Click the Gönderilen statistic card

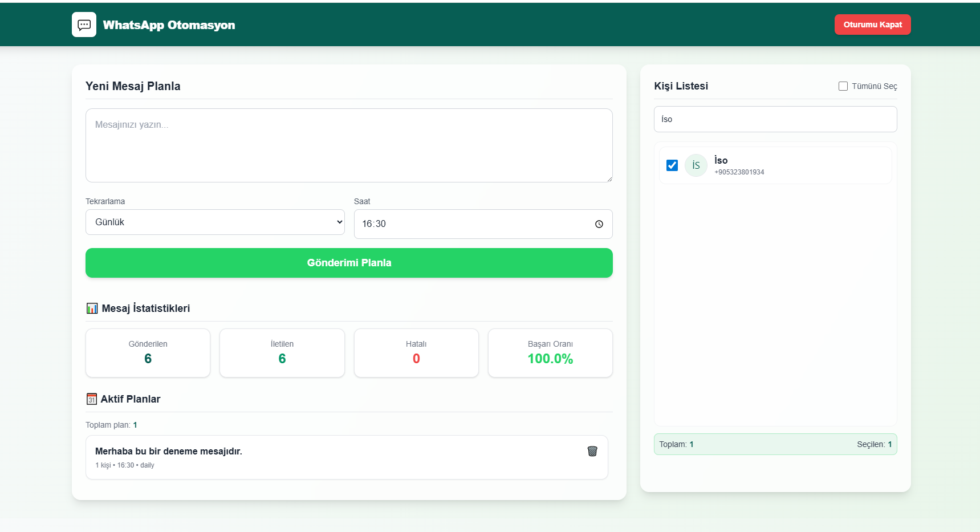click(148, 353)
